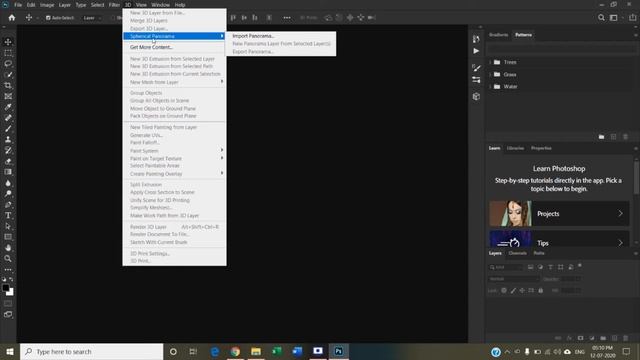Toggle the Auto-Select checkbox
Screen dimensions: 640x360
[x=48, y=18]
